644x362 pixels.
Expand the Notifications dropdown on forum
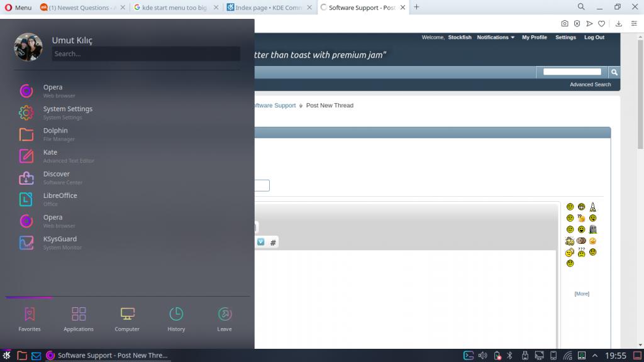[x=496, y=38]
